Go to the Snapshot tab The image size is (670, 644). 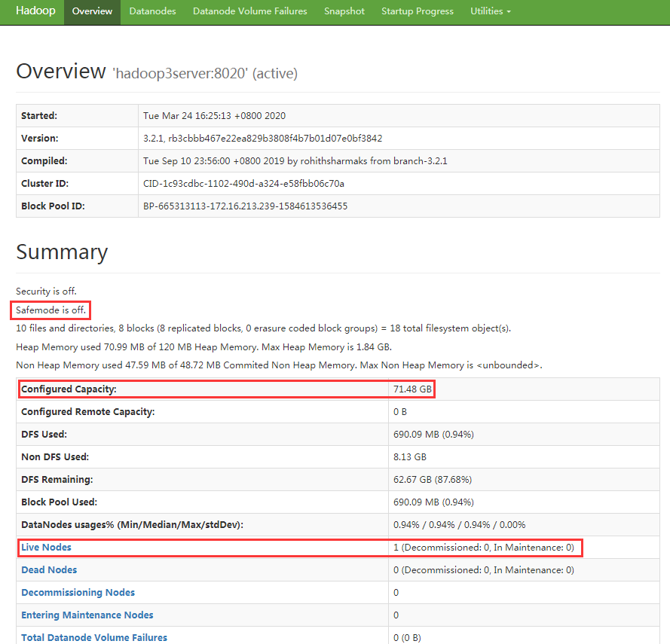(344, 11)
